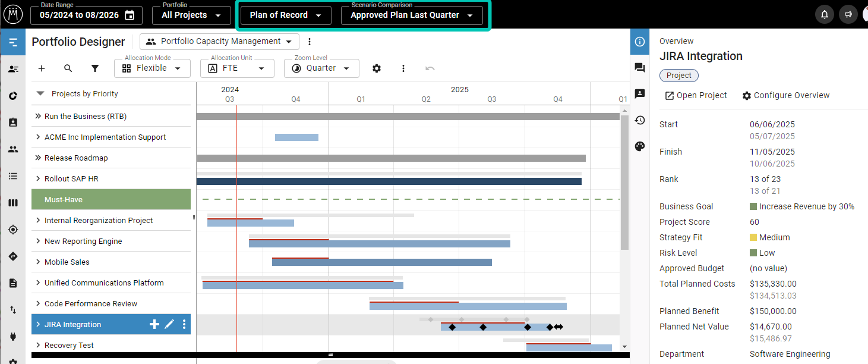Toggle the hamburger navigation menu icon
Image resolution: width=868 pixels, height=364 pixels.
[13, 42]
